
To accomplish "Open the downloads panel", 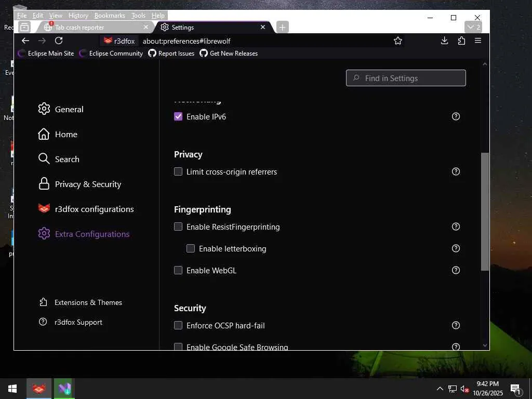I will point(444,41).
